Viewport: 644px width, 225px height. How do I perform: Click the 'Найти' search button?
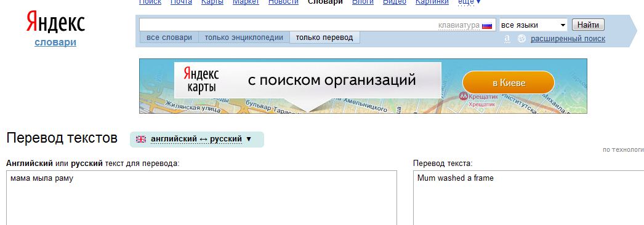click(588, 25)
